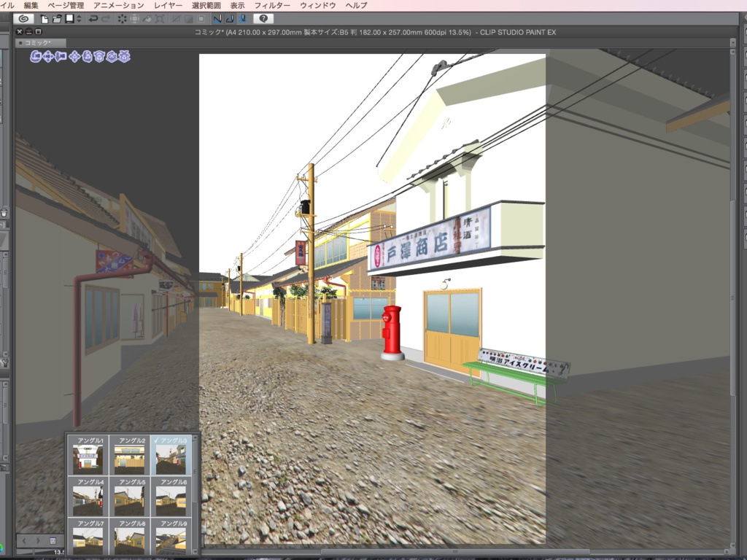Click the New document icon in the toolbar
Viewport: 747px width, 560px height.
tap(44, 18)
